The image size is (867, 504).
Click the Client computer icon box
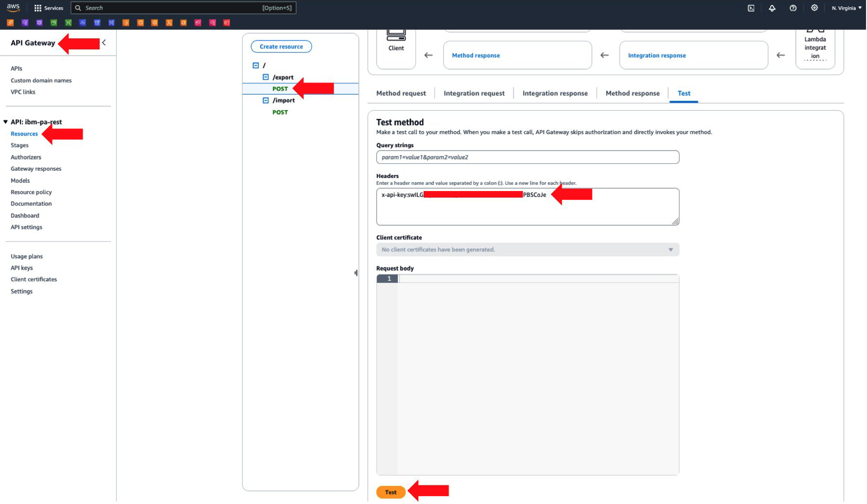[x=397, y=49]
